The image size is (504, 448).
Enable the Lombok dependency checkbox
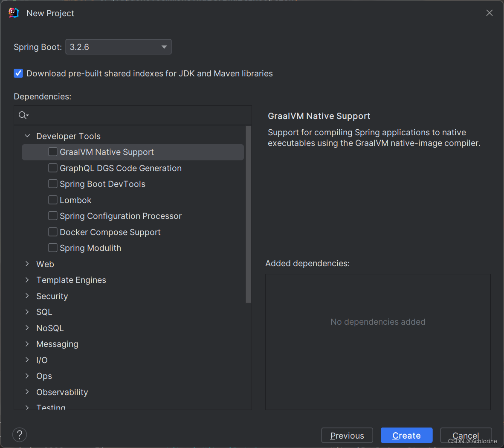tap(53, 200)
